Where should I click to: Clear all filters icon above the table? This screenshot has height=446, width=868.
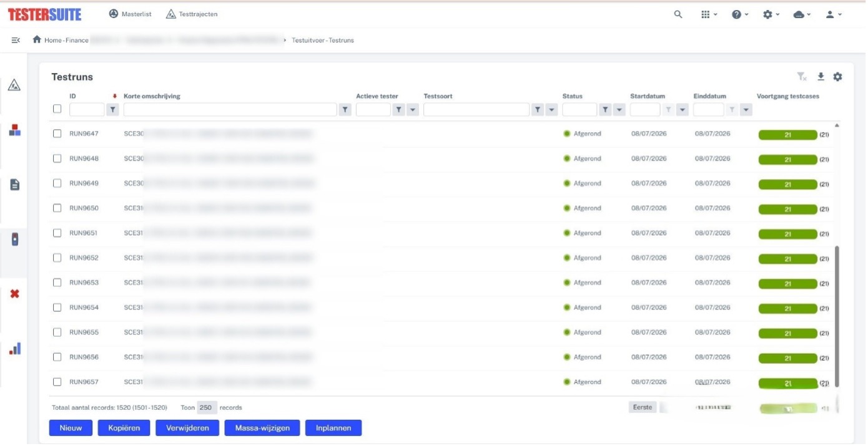coord(802,77)
